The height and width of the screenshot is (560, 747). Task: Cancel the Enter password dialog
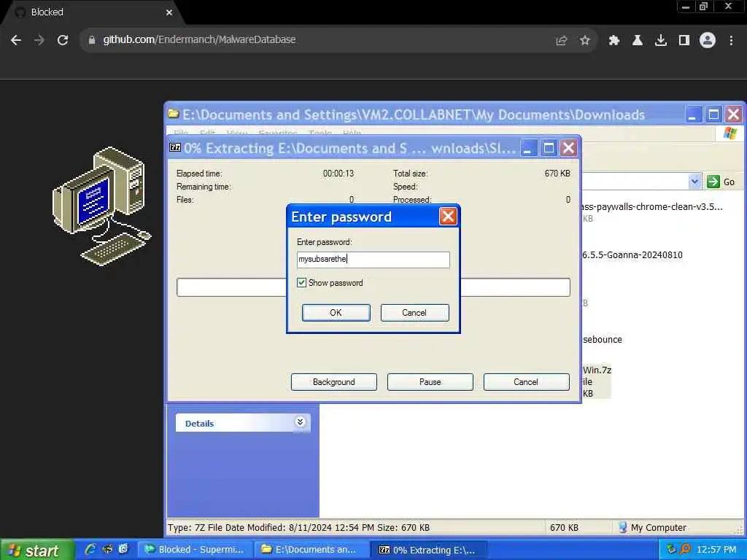(414, 313)
